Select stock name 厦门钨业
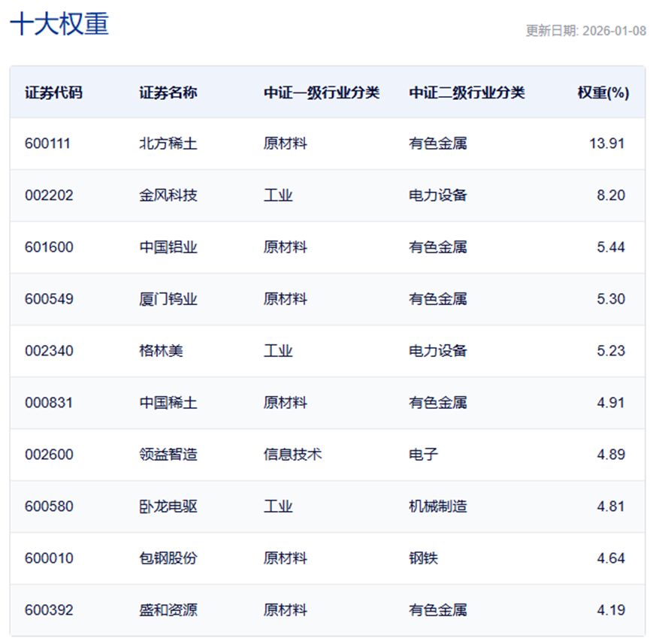 point(168,299)
